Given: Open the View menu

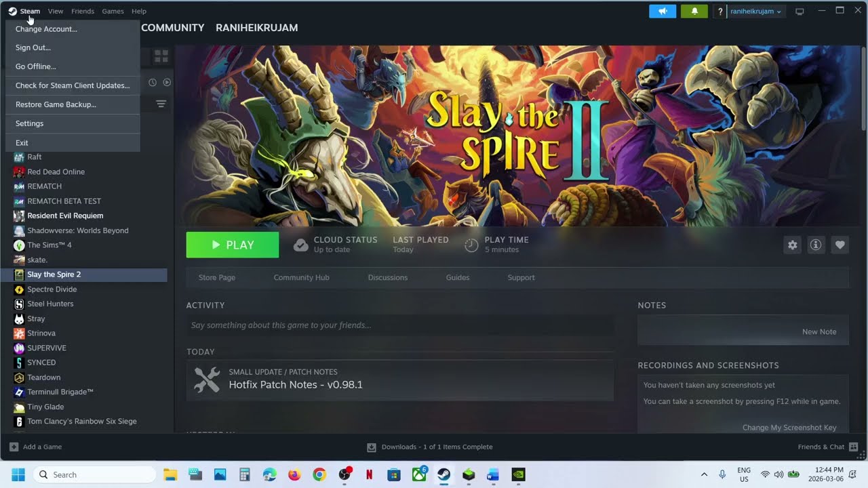Looking at the screenshot, I should point(56,11).
